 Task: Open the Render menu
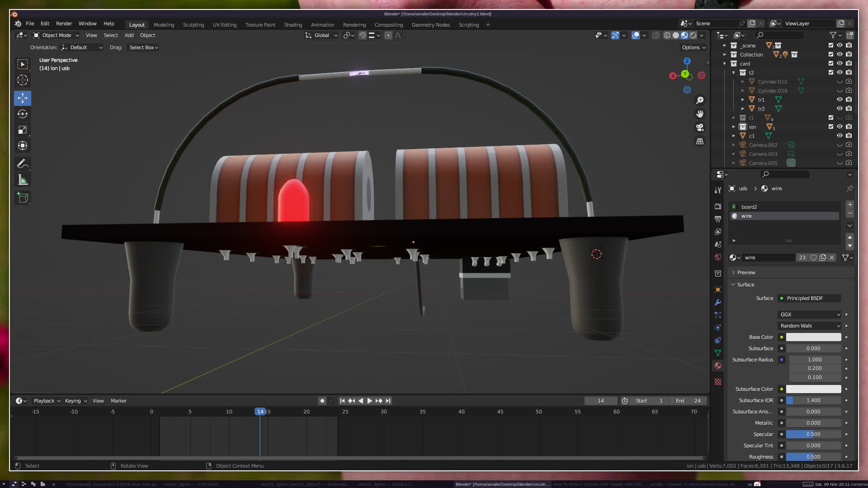tap(64, 23)
